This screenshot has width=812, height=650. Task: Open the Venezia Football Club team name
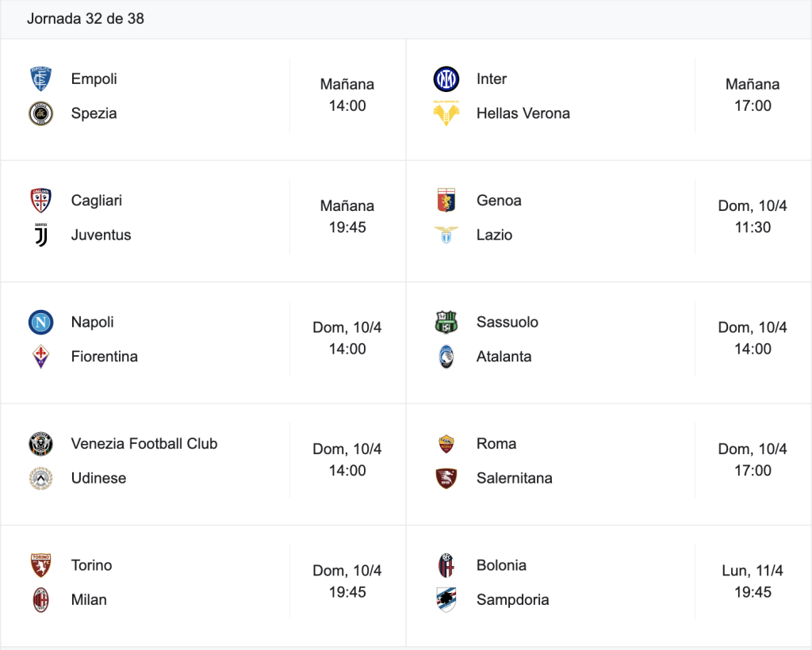(x=144, y=444)
